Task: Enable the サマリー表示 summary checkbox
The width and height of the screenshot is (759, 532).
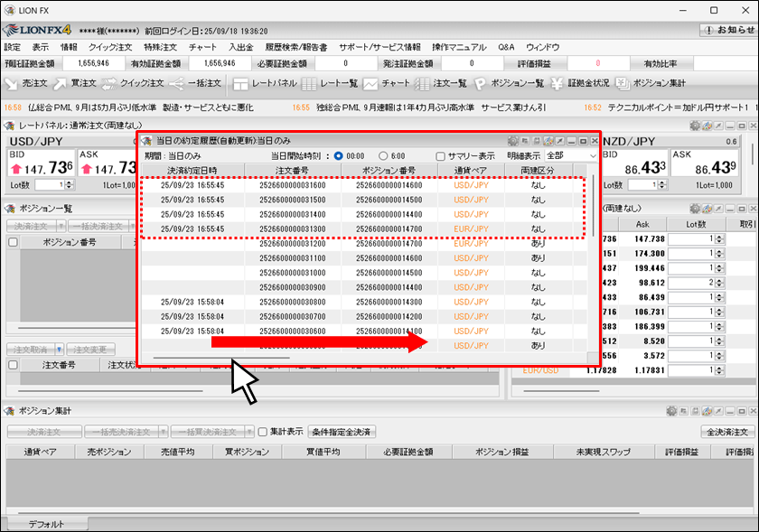Action: pyautogui.click(x=441, y=155)
